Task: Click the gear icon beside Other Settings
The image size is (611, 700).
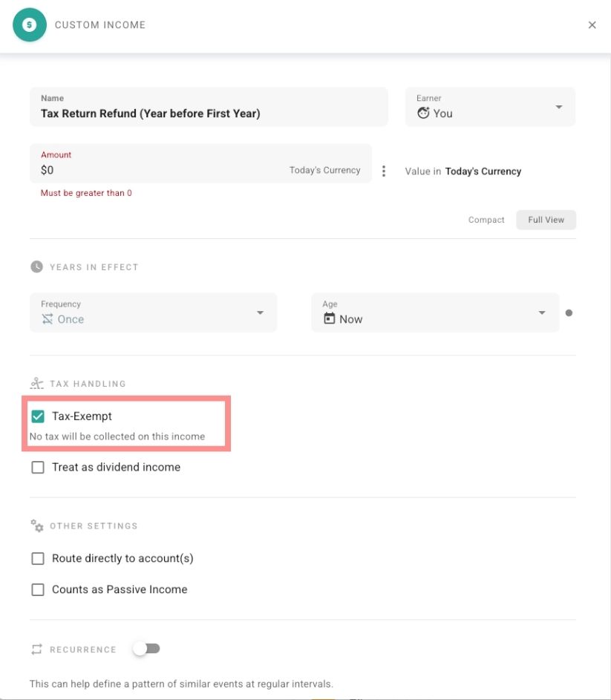Action: coord(36,526)
